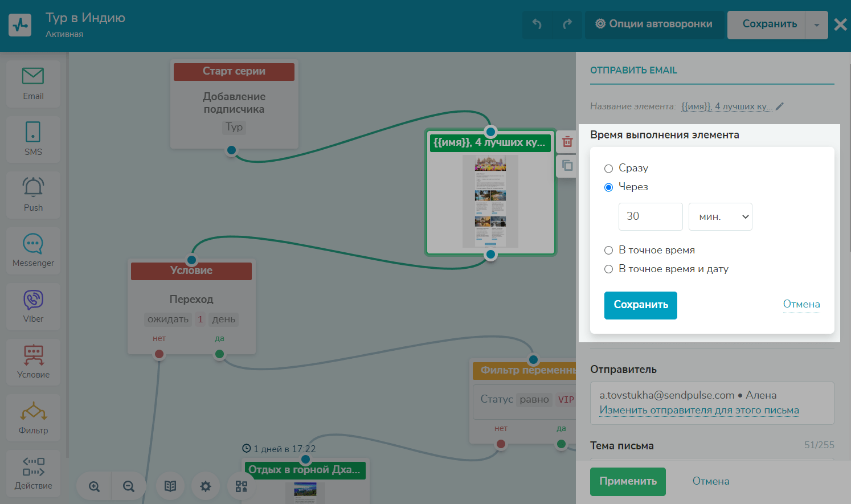
Task: Select the Email element in sidebar
Action: pyautogui.click(x=33, y=83)
